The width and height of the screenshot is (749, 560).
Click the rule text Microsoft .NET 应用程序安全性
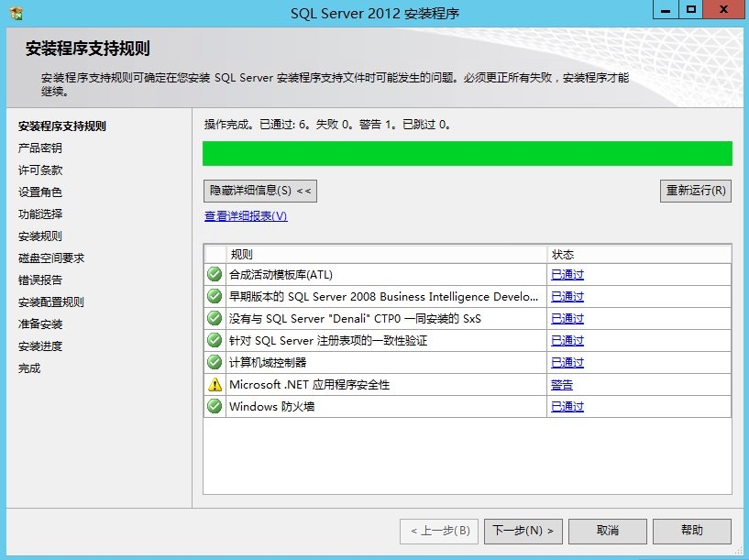tap(310, 384)
